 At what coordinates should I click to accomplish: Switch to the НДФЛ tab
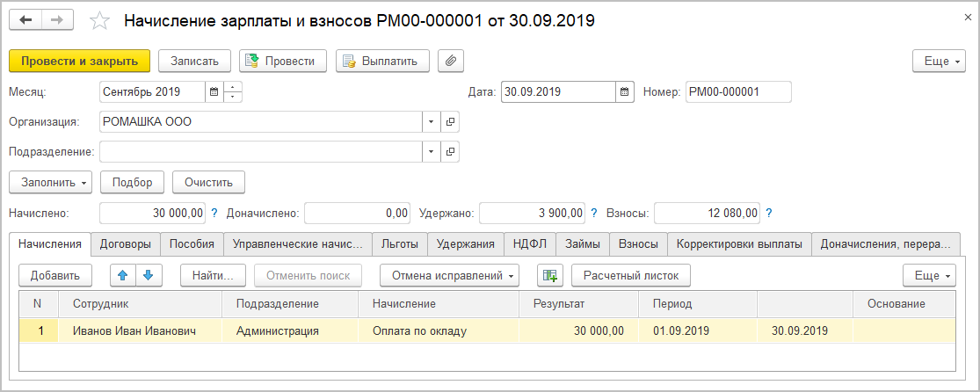pyautogui.click(x=529, y=243)
